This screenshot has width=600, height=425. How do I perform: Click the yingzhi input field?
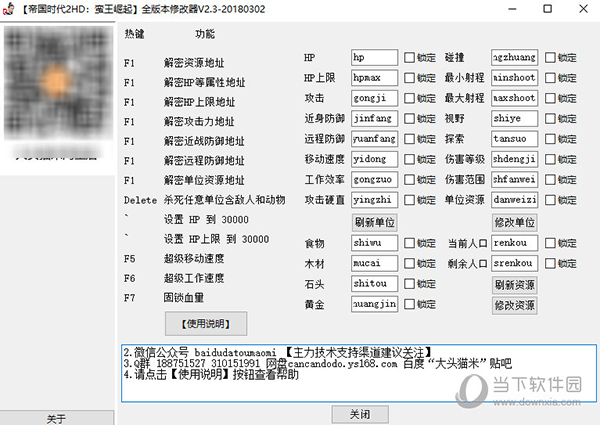(x=375, y=199)
